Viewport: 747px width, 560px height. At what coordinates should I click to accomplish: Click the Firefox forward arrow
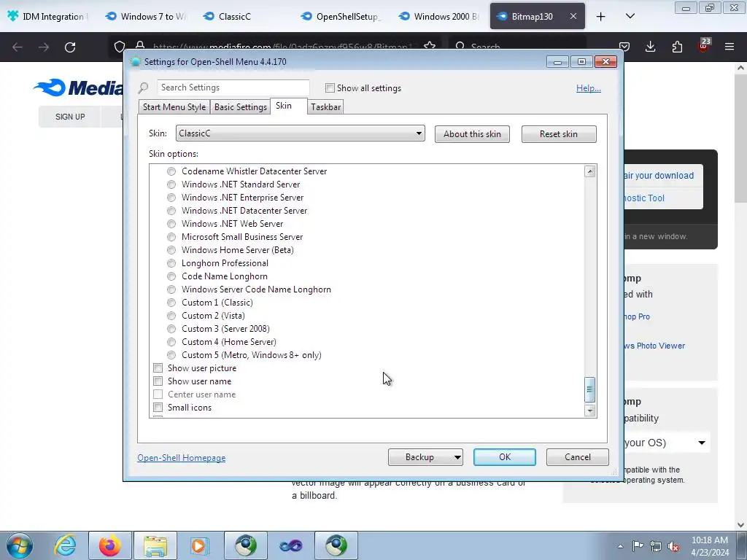pyautogui.click(x=43, y=47)
